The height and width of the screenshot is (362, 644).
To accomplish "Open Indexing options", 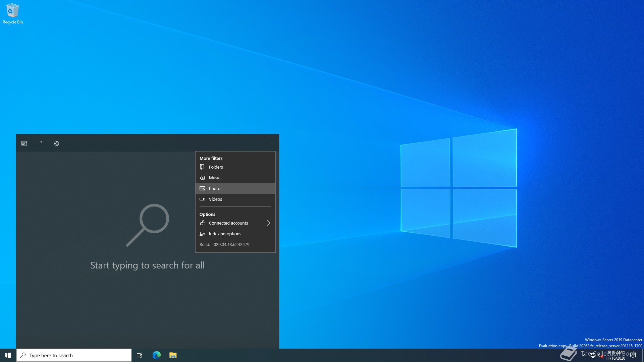I will pos(235,234).
